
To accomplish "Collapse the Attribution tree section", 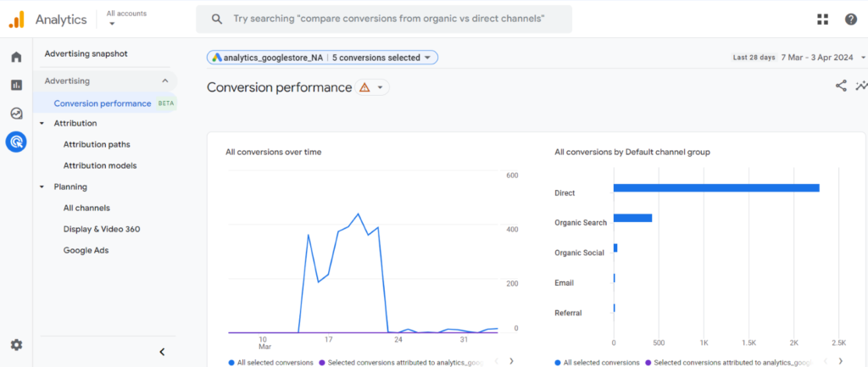I will click(42, 124).
